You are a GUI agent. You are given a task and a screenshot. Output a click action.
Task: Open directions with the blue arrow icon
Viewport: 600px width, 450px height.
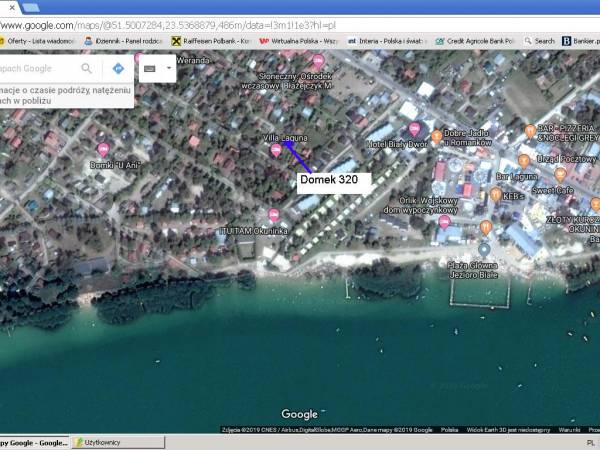tap(118, 68)
